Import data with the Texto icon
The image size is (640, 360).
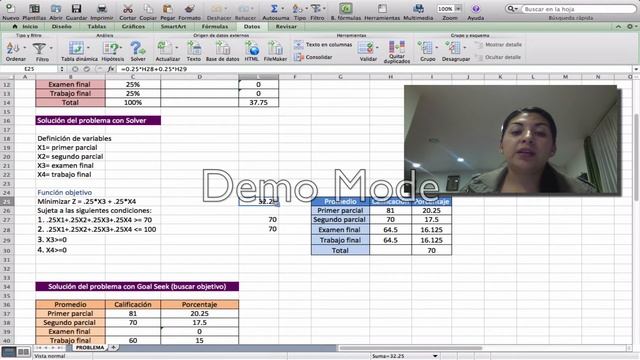coord(193,48)
